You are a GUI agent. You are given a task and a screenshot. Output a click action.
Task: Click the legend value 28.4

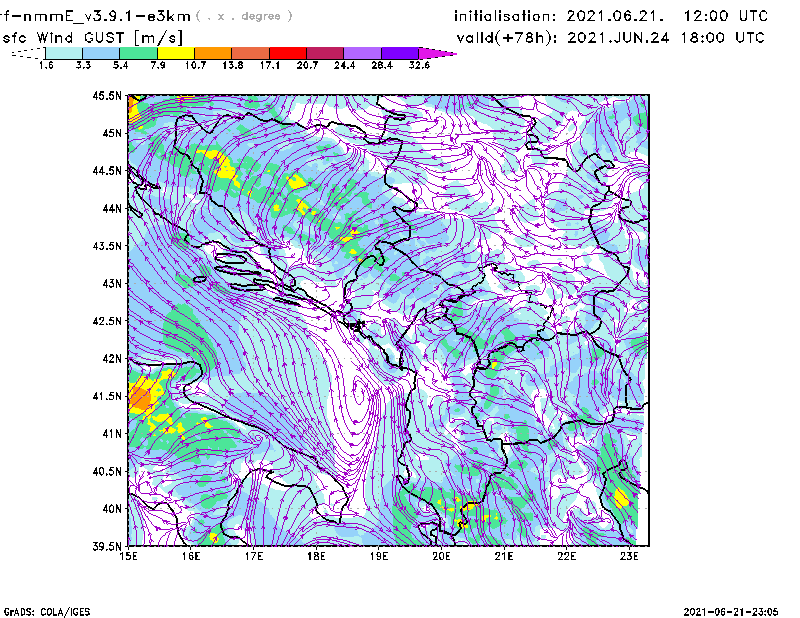click(382, 65)
